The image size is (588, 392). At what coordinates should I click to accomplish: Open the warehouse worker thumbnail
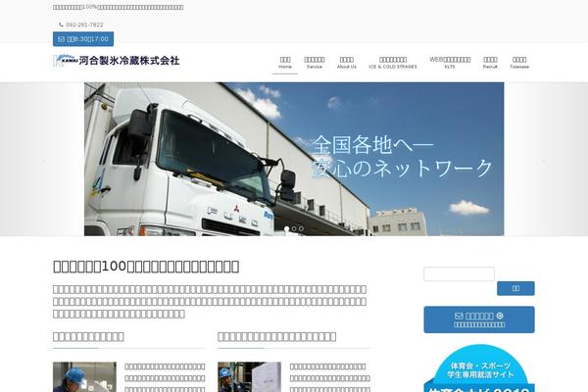[x=249, y=376]
